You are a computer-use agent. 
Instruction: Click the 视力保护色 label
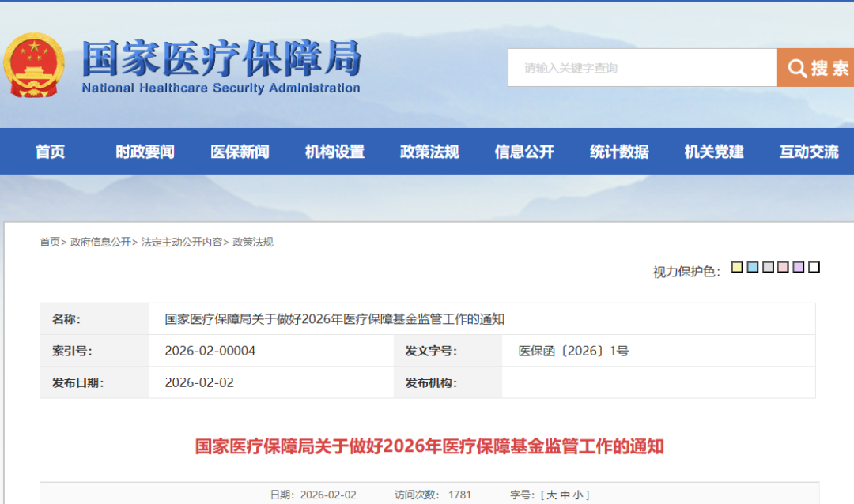coord(687,271)
